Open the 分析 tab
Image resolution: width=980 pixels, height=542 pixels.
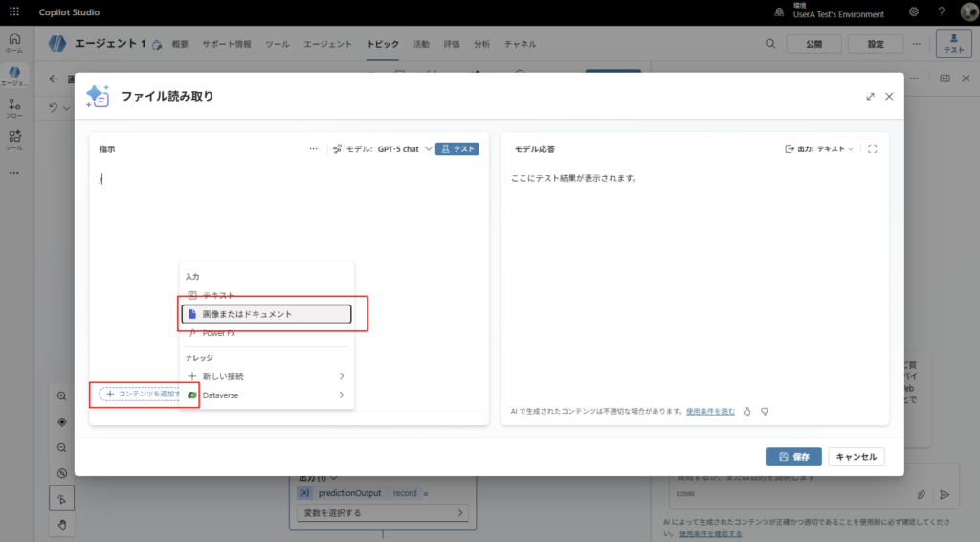coord(481,44)
